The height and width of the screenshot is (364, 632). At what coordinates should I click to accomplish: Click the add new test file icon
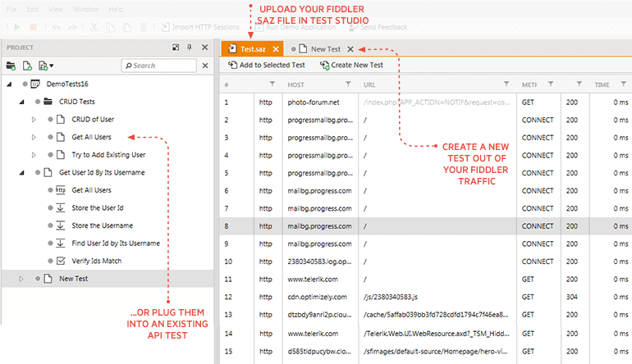tap(27, 66)
